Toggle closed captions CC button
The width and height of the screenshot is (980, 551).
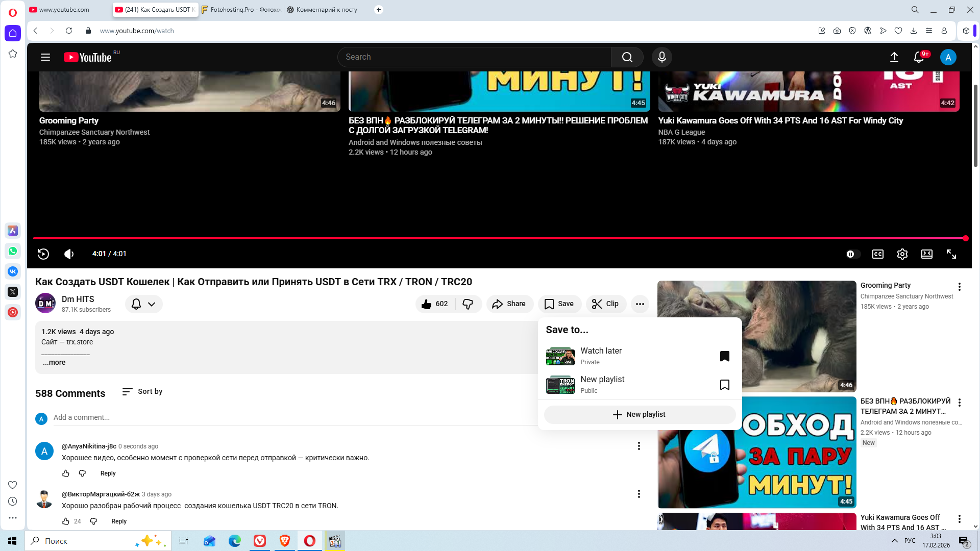tap(877, 254)
